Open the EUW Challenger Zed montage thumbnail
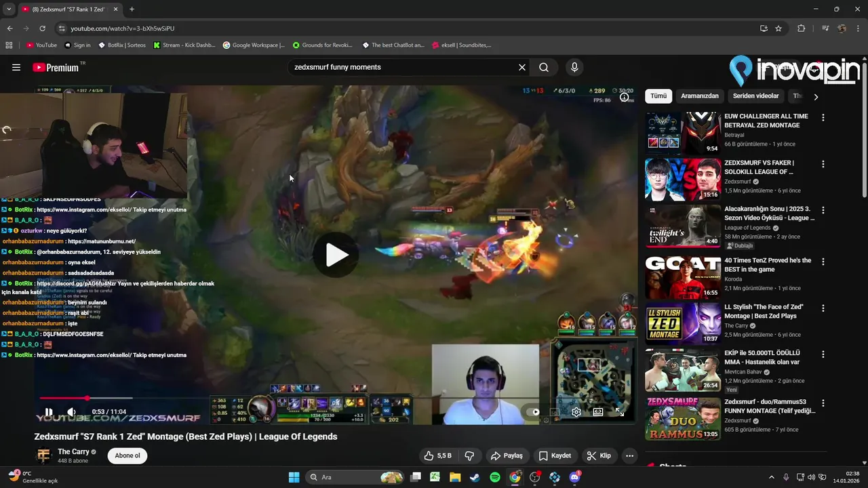This screenshot has height=488, width=868. point(683,133)
